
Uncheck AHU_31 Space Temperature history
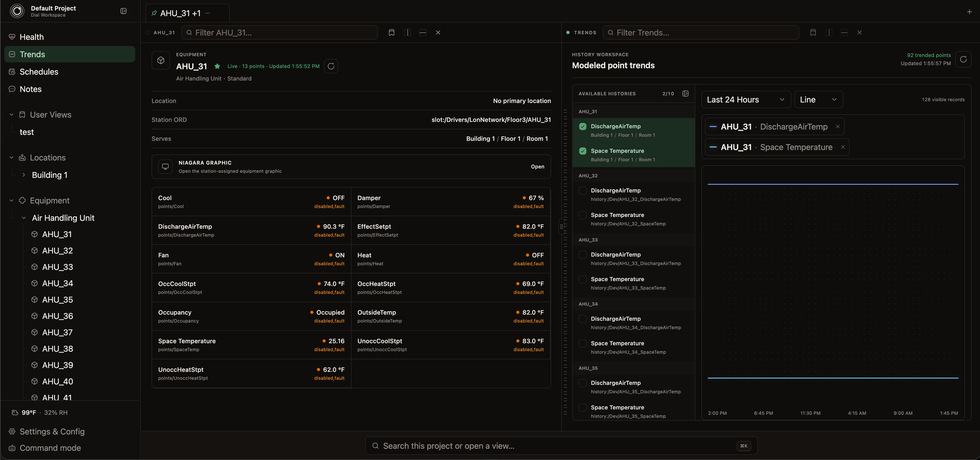click(x=583, y=151)
